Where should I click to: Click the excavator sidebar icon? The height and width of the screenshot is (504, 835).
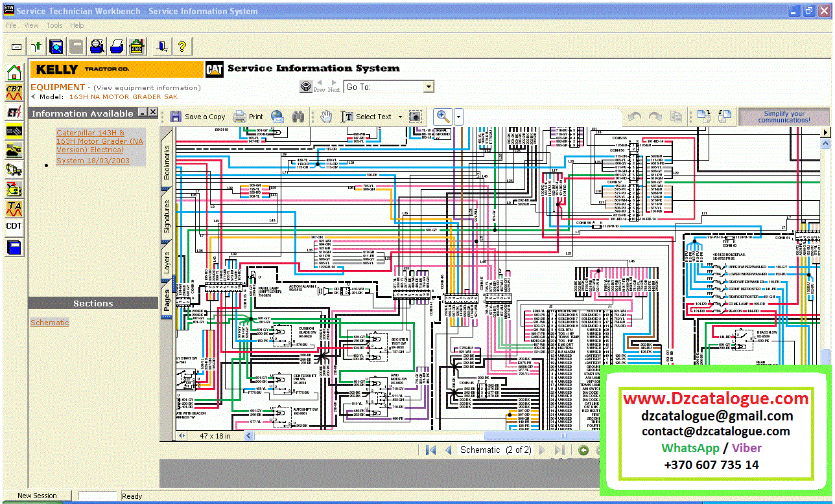pyautogui.click(x=14, y=170)
